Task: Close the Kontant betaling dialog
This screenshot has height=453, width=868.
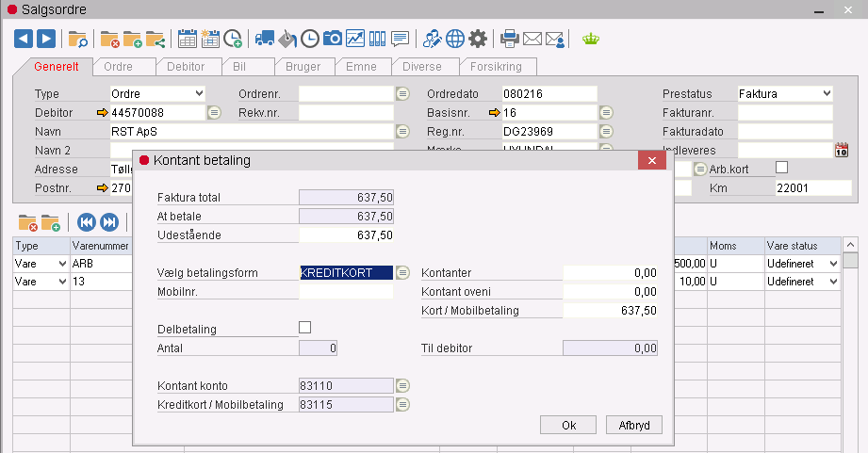Action: (x=652, y=160)
